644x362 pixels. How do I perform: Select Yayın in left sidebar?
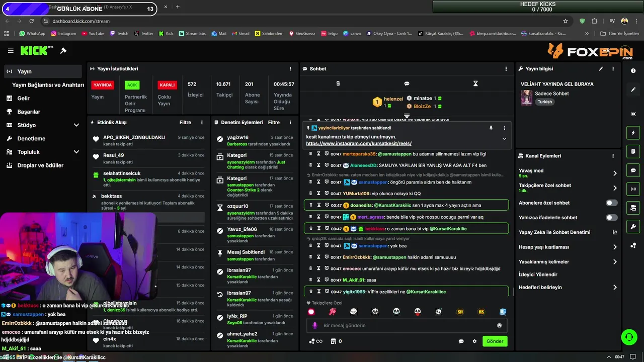[x=43, y=71]
